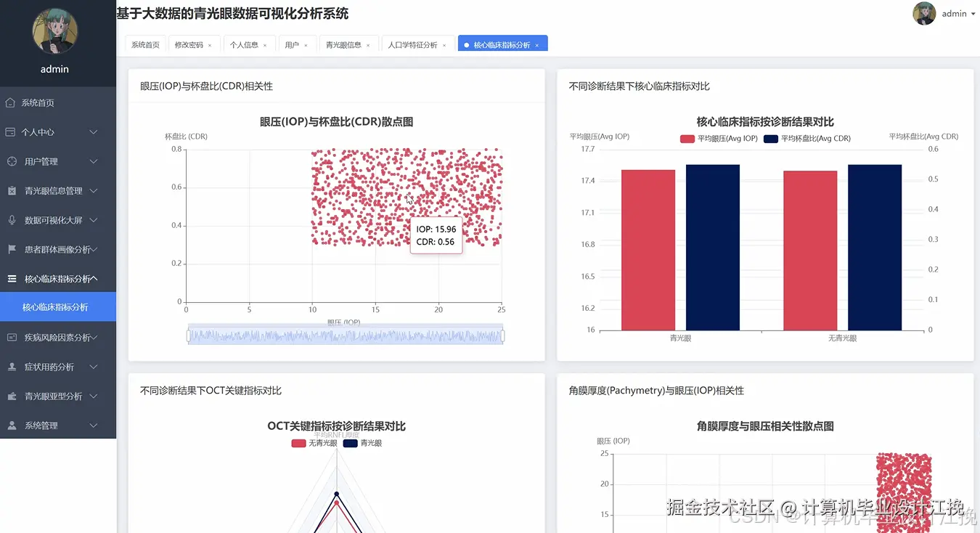The image size is (980, 533).
Task: Expand the 数据可视化大屏 menu chevron
Action: point(94,220)
